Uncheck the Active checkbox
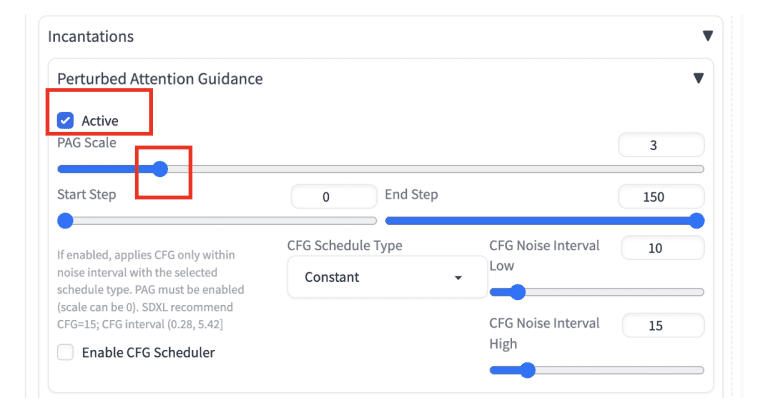 pos(65,121)
